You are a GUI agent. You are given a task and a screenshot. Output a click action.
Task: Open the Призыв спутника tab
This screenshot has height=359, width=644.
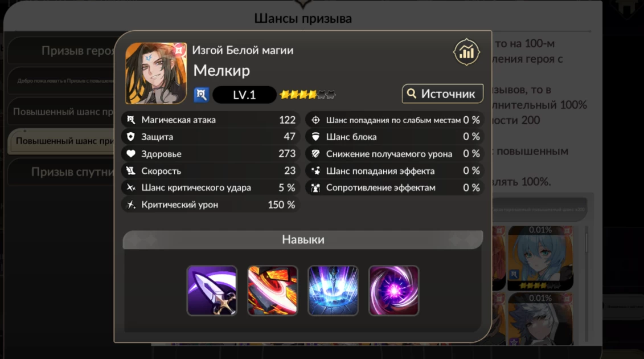point(61,172)
